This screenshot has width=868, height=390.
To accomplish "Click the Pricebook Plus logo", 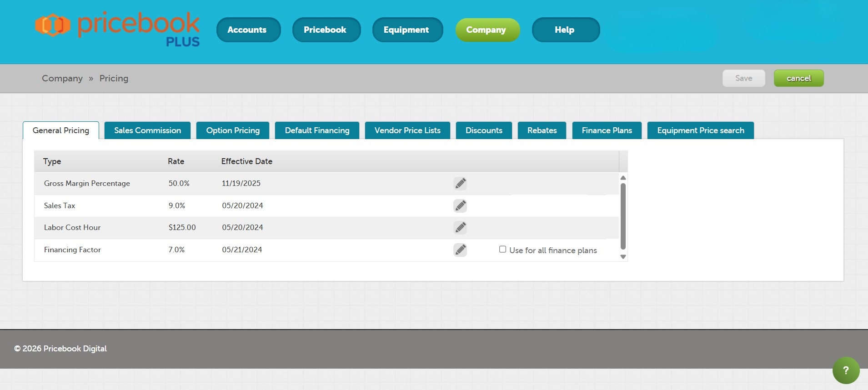I will pyautogui.click(x=117, y=30).
